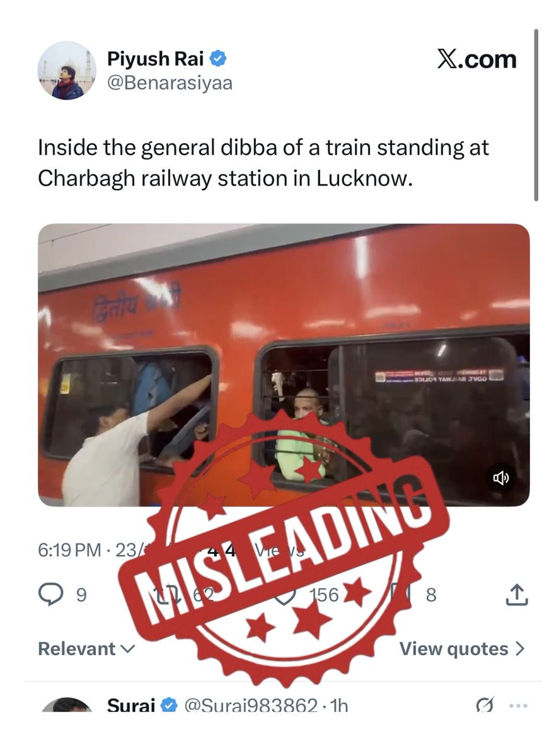This screenshot has width=542, height=756.
Task: Open the more options ellipsis on Suraj's reply
Action: (517, 706)
